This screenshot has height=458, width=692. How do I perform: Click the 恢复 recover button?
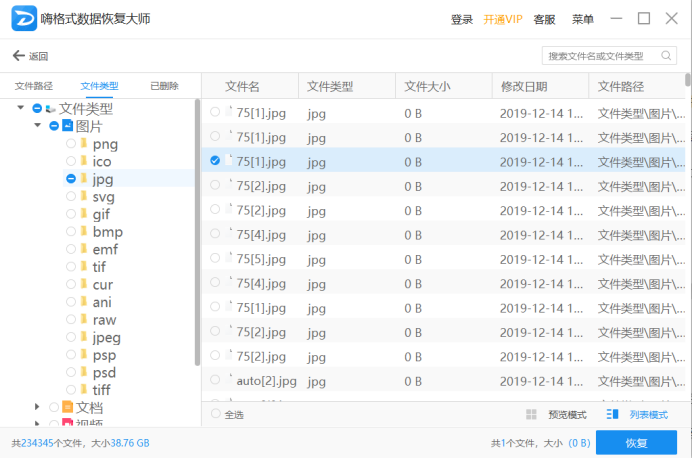(x=636, y=443)
